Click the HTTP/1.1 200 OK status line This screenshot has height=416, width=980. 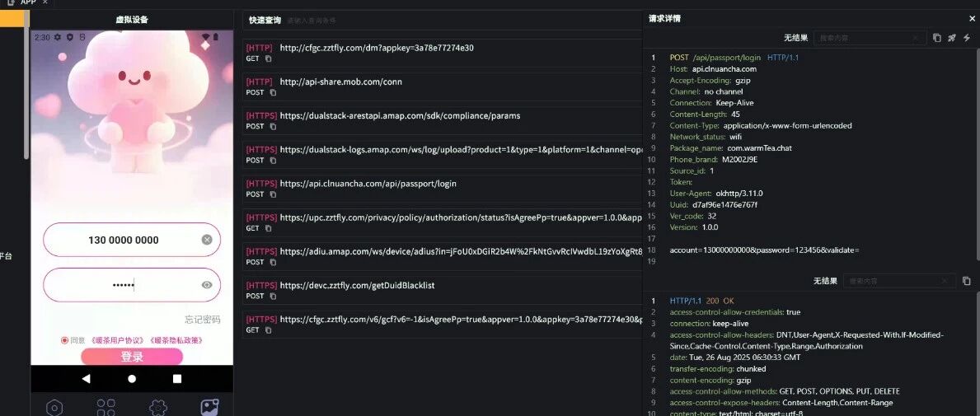pyautogui.click(x=702, y=301)
